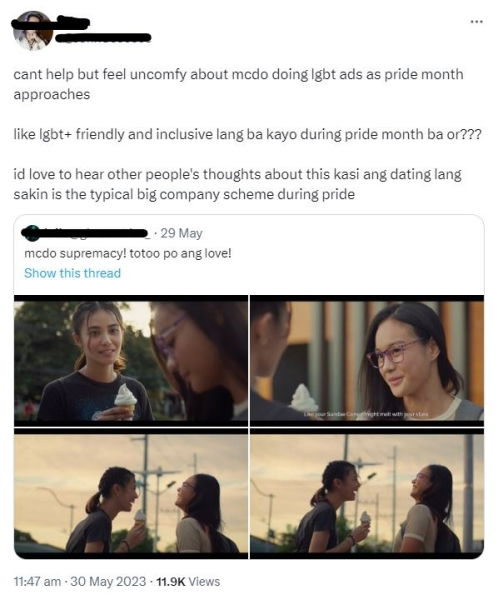Click the redacted author handle

coord(104,38)
